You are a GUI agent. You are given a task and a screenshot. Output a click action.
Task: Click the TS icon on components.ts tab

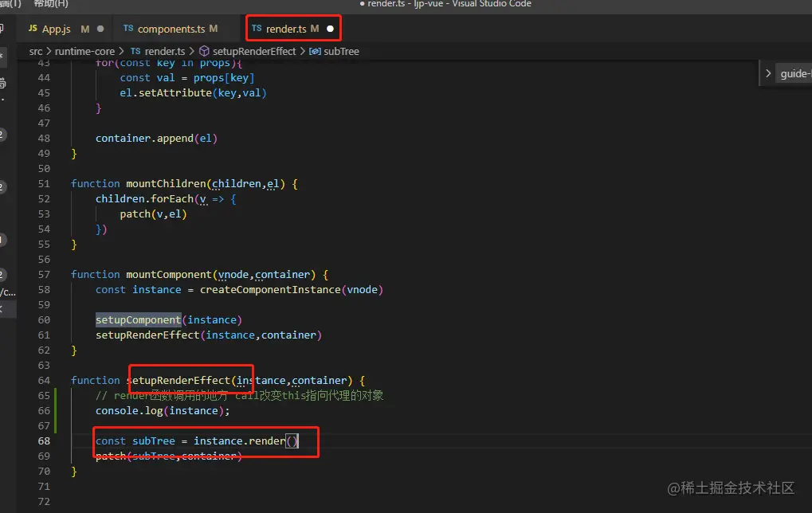pos(128,28)
